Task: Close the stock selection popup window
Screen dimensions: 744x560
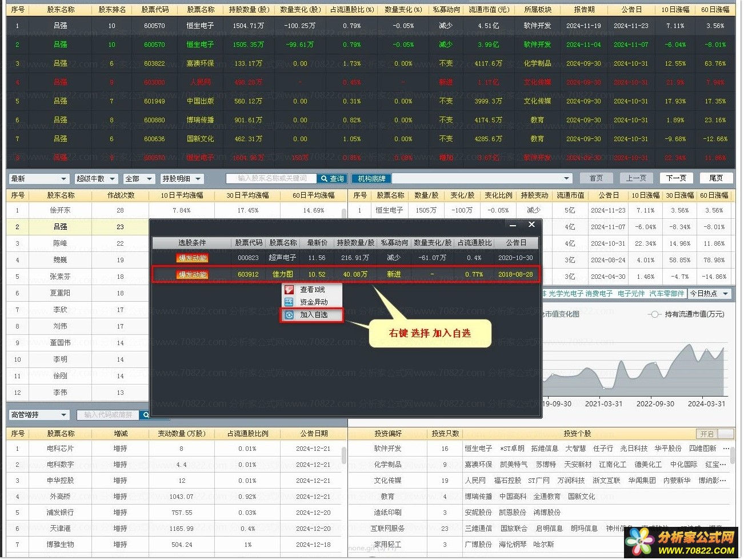Action: tap(531, 225)
